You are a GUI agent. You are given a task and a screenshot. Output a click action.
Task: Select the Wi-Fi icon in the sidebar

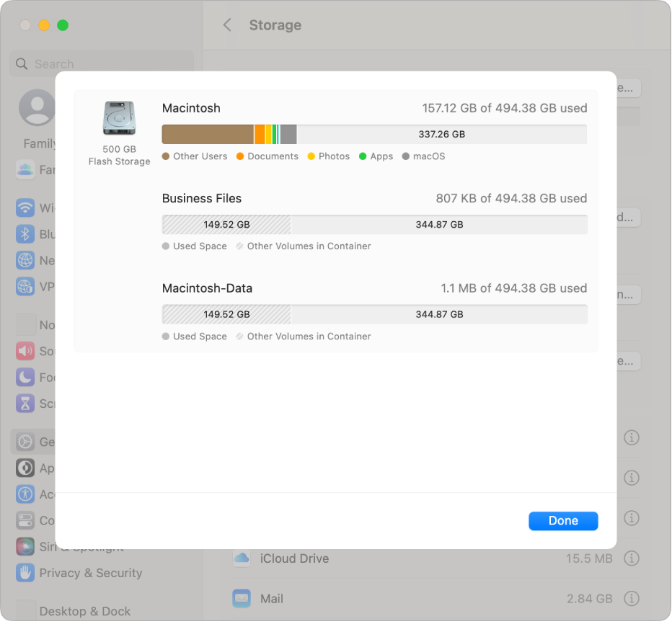point(25,208)
